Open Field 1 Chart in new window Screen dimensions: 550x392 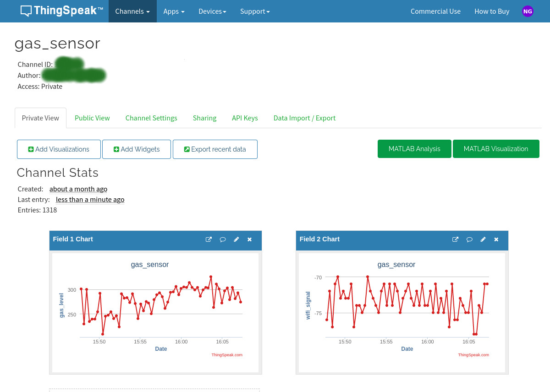(x=209, y=239)
